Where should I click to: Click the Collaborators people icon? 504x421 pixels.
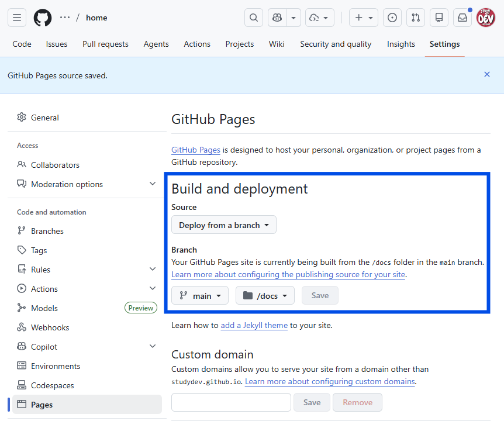22,164
